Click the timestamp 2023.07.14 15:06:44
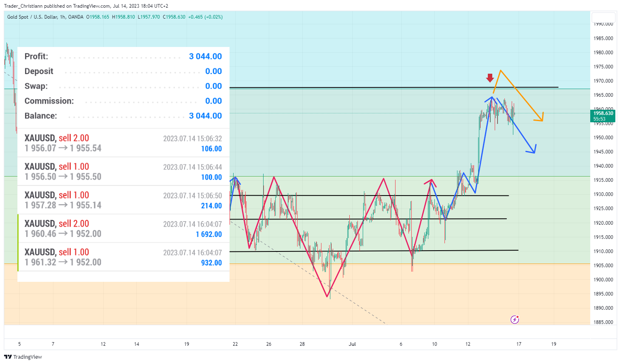Image resolution: width=621 pixels, height=364 pixels. tap(193, 167)
